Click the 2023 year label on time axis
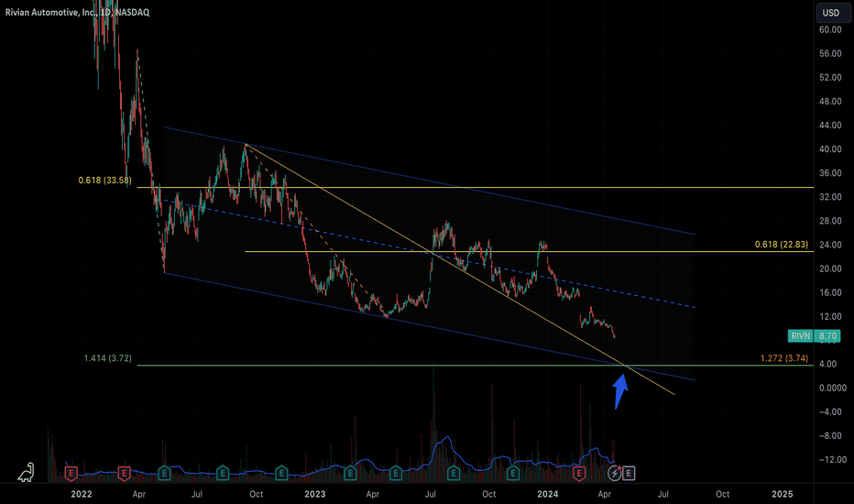This screenshot has height=504, width=854. (315, 494)
